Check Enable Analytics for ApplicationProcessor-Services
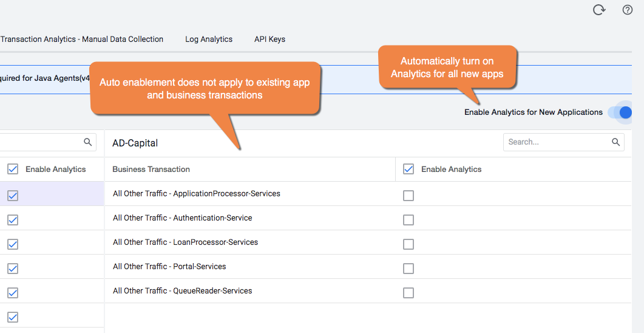 408,196
